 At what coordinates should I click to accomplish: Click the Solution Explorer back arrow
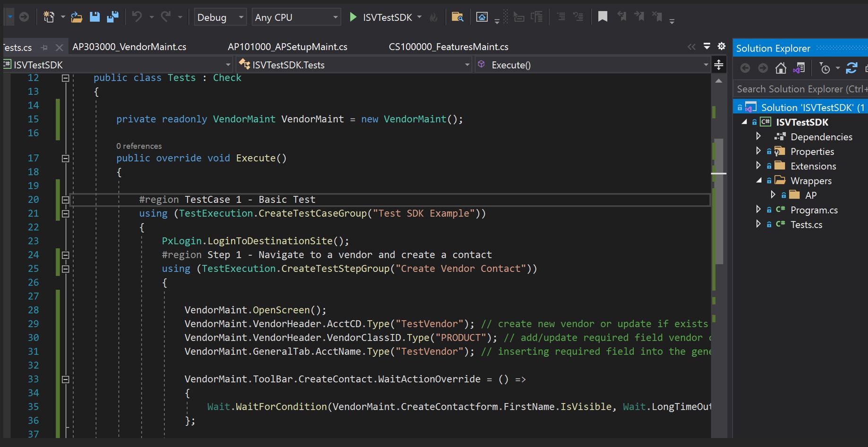coord(745,68)
